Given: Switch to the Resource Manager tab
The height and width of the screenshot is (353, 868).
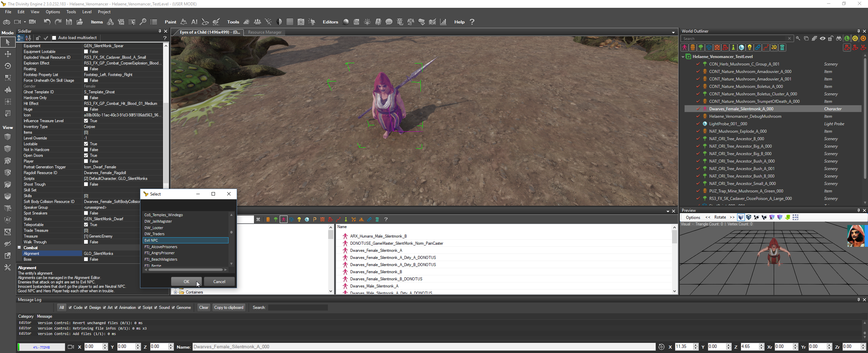Looking at the screenshot, I should click(265, 32).
